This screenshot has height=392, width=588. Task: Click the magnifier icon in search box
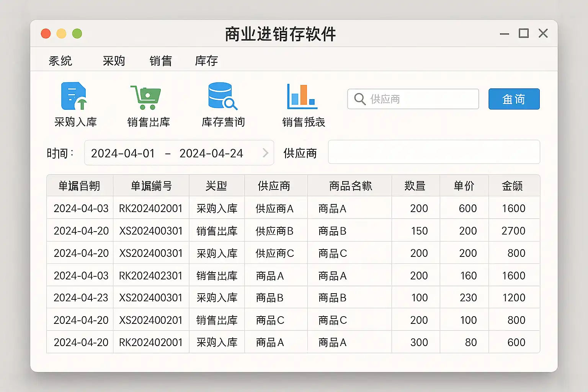tap(359, 99)
